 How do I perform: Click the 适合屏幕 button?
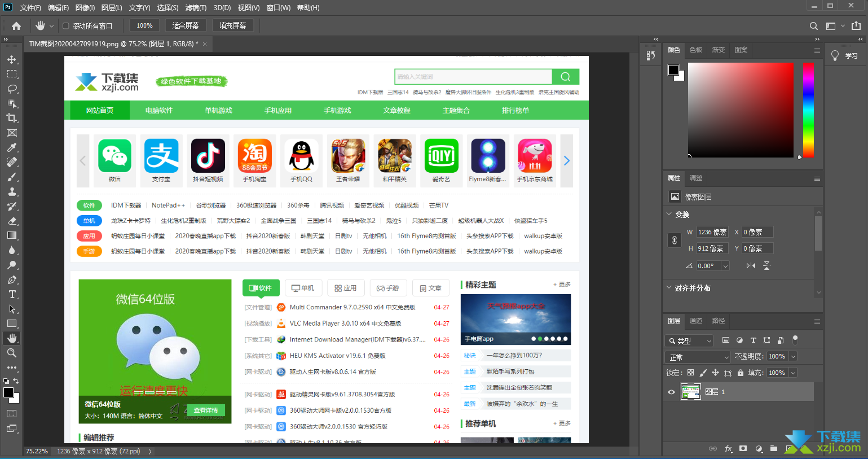pyautogui.click(x=186, y=25)
